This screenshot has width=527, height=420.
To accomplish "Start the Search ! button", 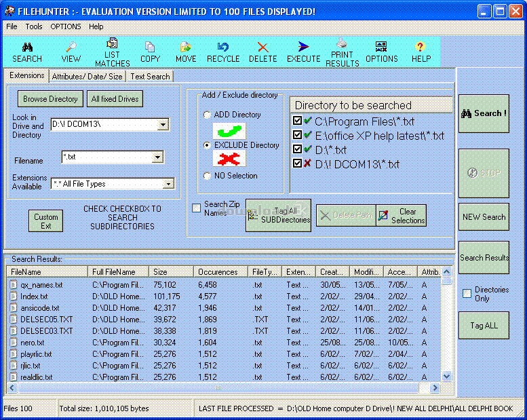I will tap(484, 114).
